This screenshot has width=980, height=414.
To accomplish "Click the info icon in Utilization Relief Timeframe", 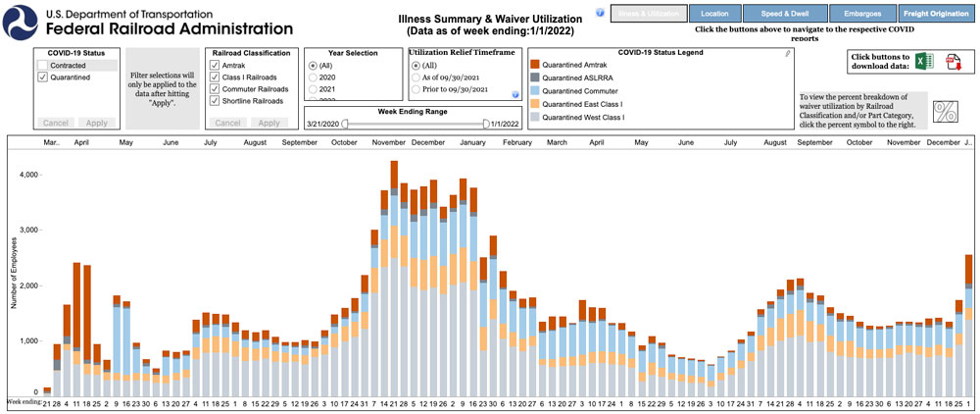I will click(x=515, y=94).
